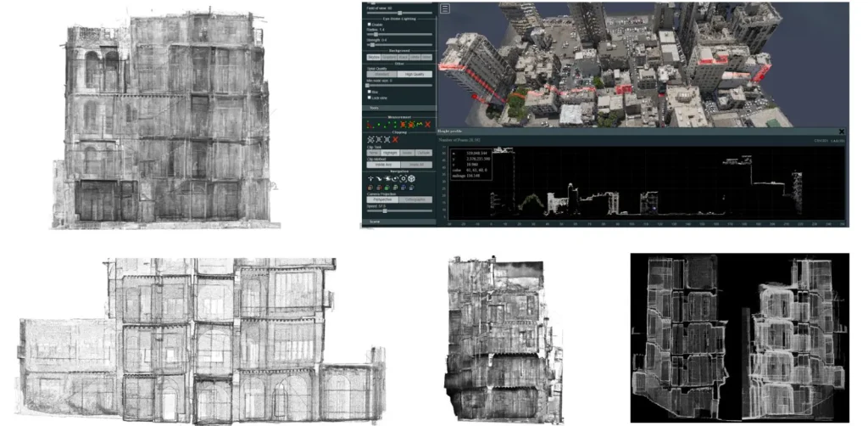The height and width of the screenshot is (426, 868).
Task: Enable Eye-Dome Lighting checkbox
Action: tap(369, 25)
